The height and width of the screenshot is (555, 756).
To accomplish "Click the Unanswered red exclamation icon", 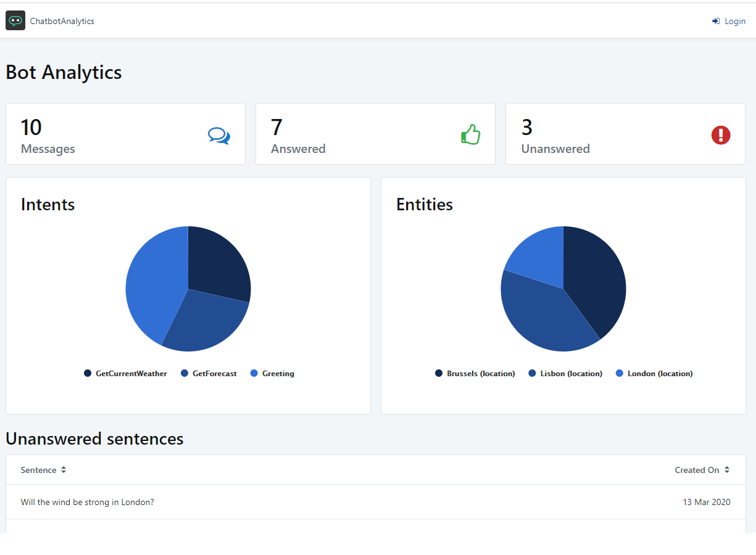I will (721, 135).
